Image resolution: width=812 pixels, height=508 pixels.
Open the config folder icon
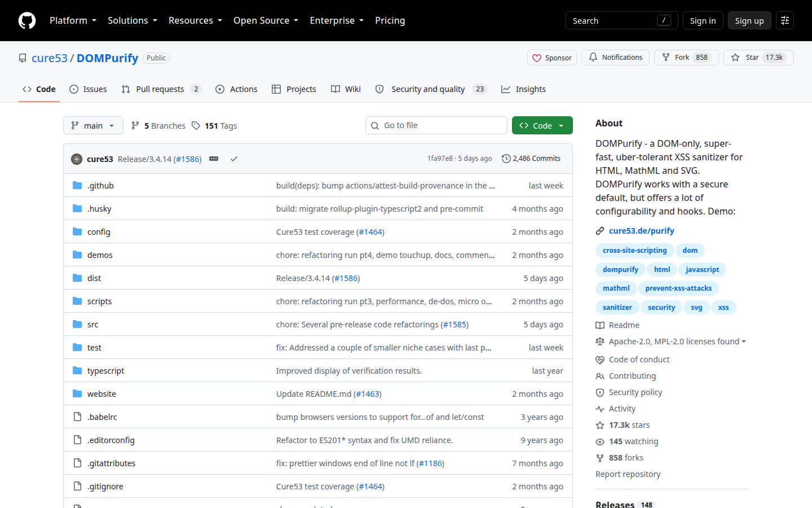pos(77,232)
